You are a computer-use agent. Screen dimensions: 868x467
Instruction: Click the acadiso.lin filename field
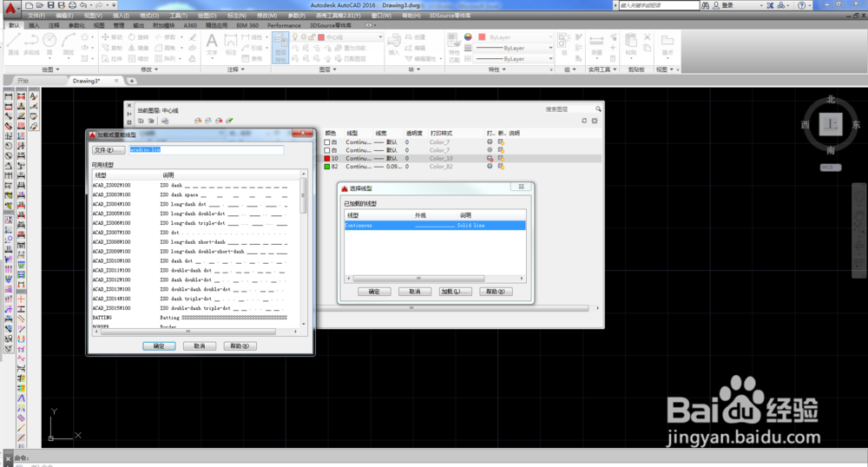click(207, 150)
